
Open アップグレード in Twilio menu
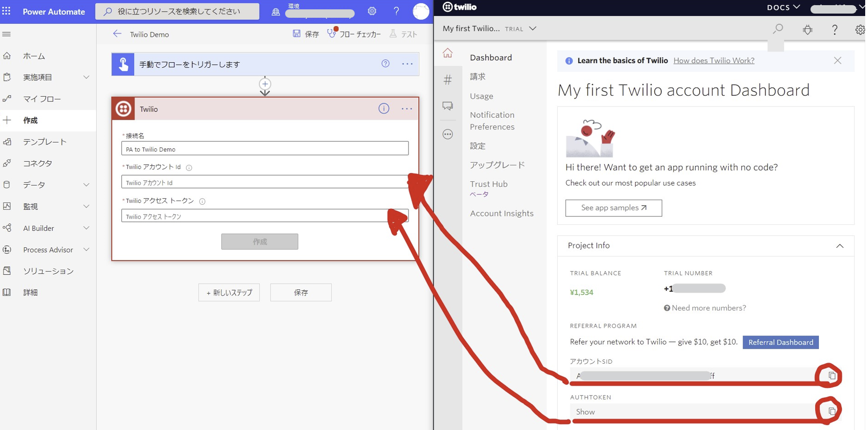[497, 165]
